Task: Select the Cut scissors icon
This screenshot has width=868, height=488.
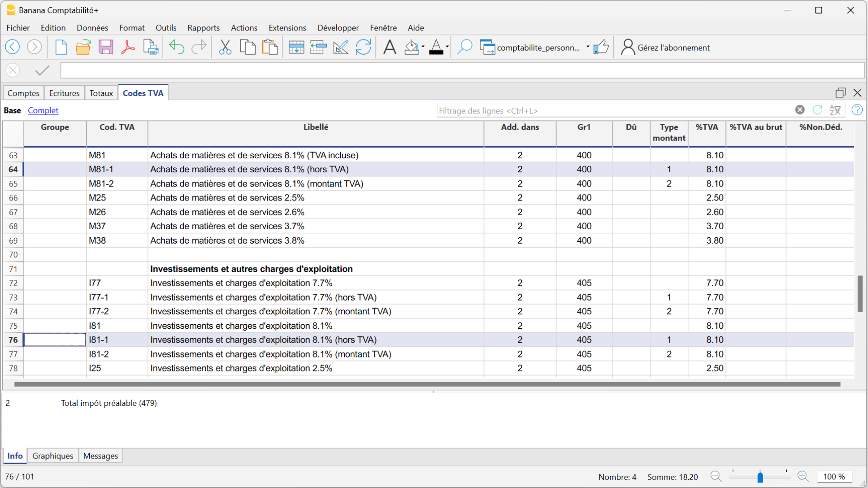Action: point(225,47)
